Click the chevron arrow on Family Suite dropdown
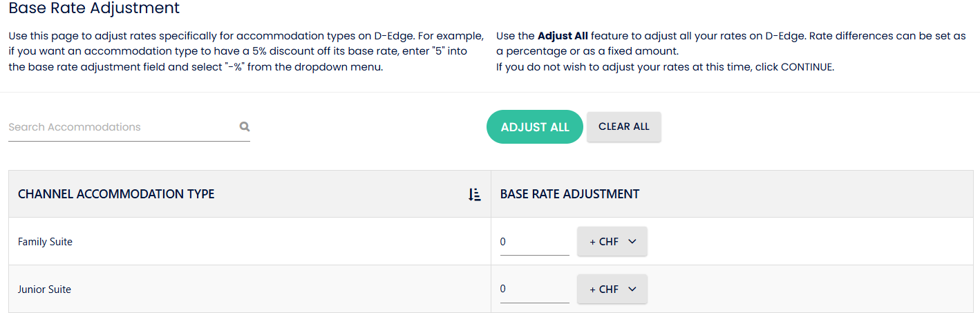The width and height of the screenshot is (980, 313). point(632,242)
